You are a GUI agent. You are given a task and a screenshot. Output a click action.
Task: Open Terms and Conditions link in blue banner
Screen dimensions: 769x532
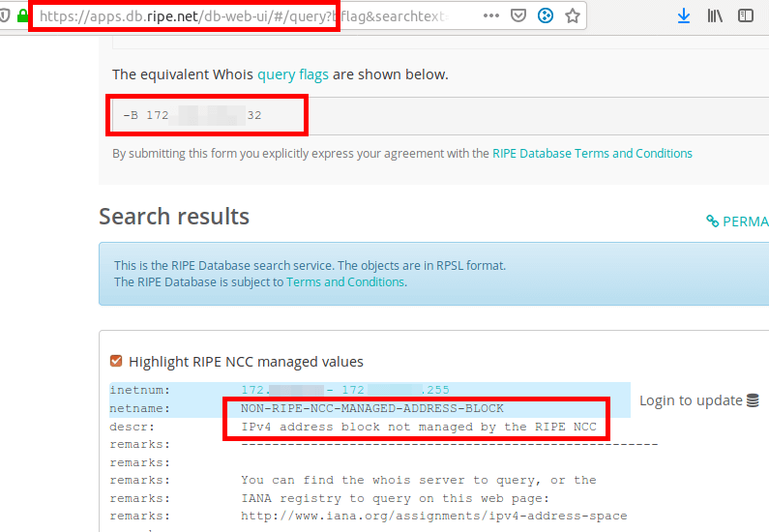345,281
